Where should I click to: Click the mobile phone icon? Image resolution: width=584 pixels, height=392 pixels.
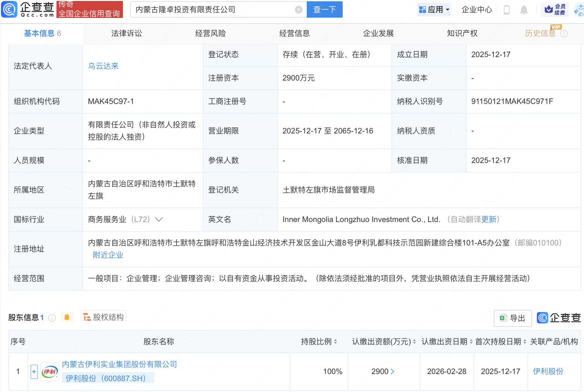(x=507, y=10)
